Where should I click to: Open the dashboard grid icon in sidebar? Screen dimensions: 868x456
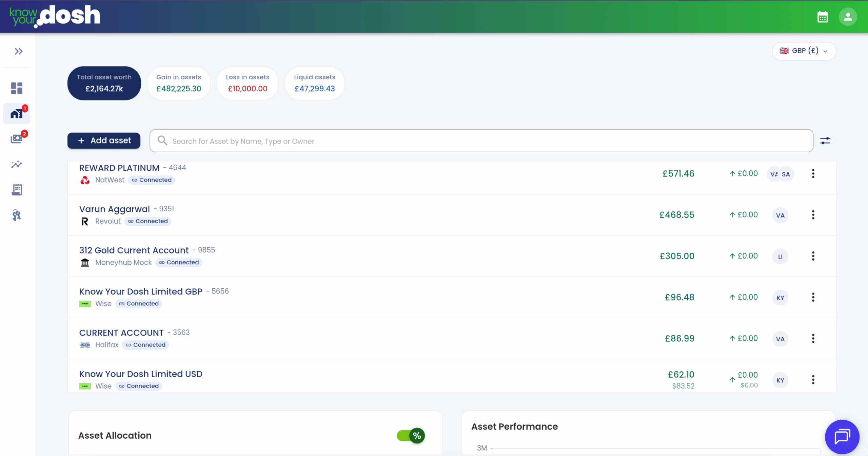click(x=17, y=88)
